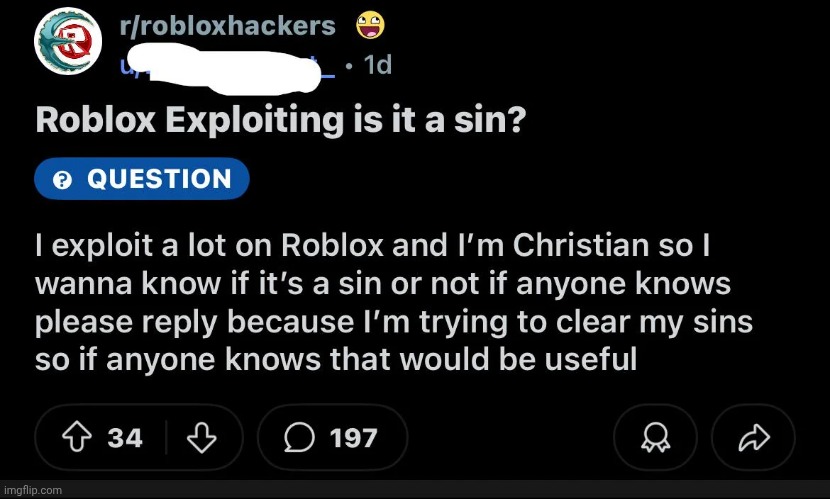The width and height of the screenshot is (830, 499).
Task: Click the 1d post timestamp
Action: [x=378, y=65]
